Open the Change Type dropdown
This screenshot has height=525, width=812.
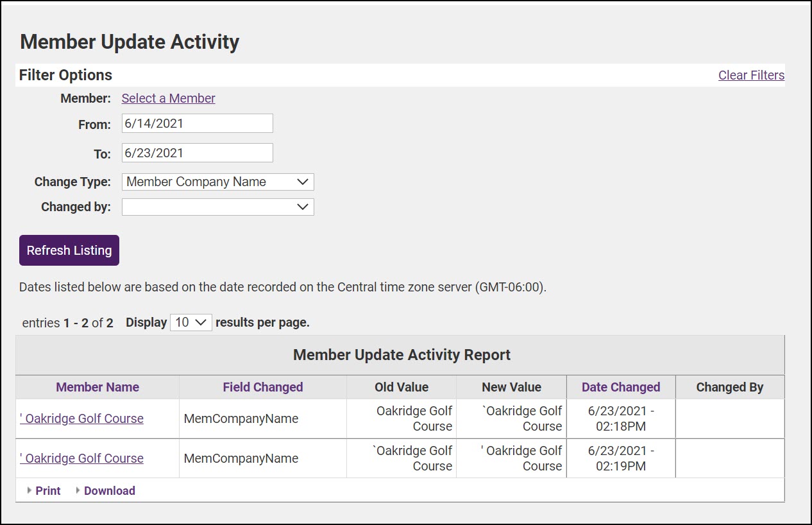pyautogui.click(x=217, y=182)
